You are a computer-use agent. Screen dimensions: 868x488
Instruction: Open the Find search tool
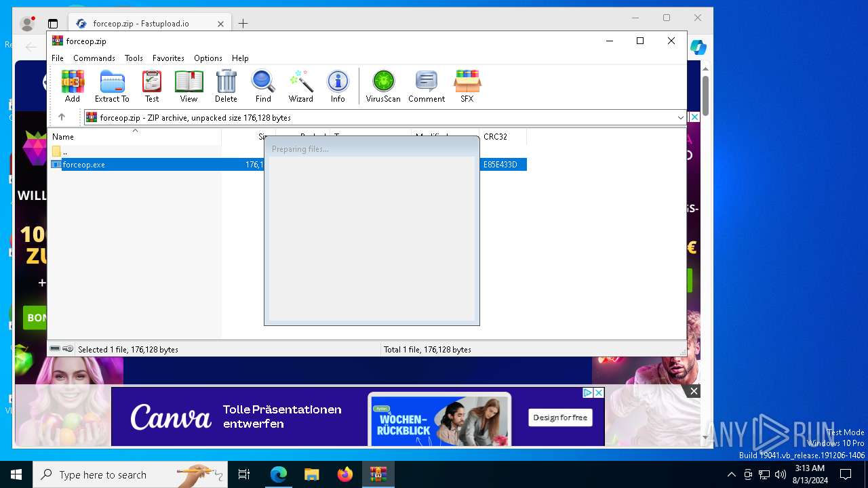263,86
